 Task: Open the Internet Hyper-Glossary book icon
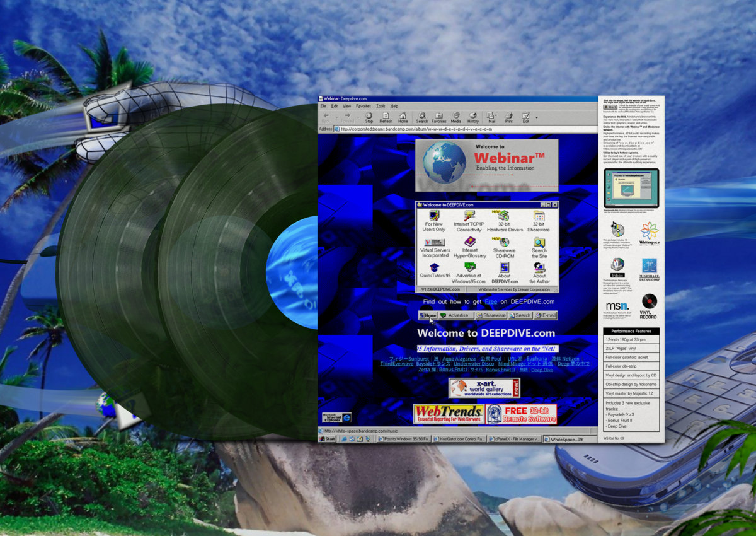470,247
